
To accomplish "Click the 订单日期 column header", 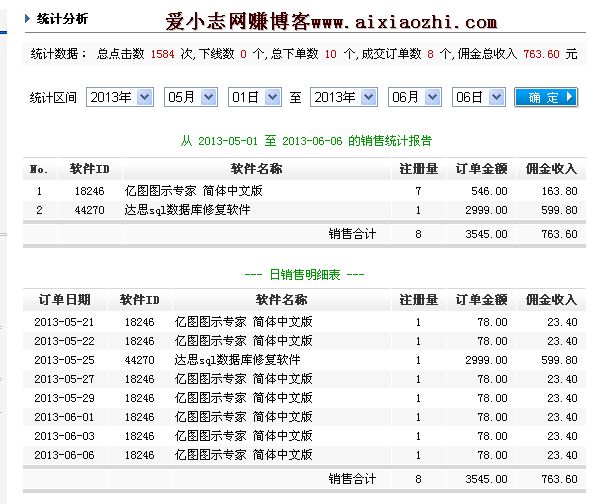I will click(65, 300).
